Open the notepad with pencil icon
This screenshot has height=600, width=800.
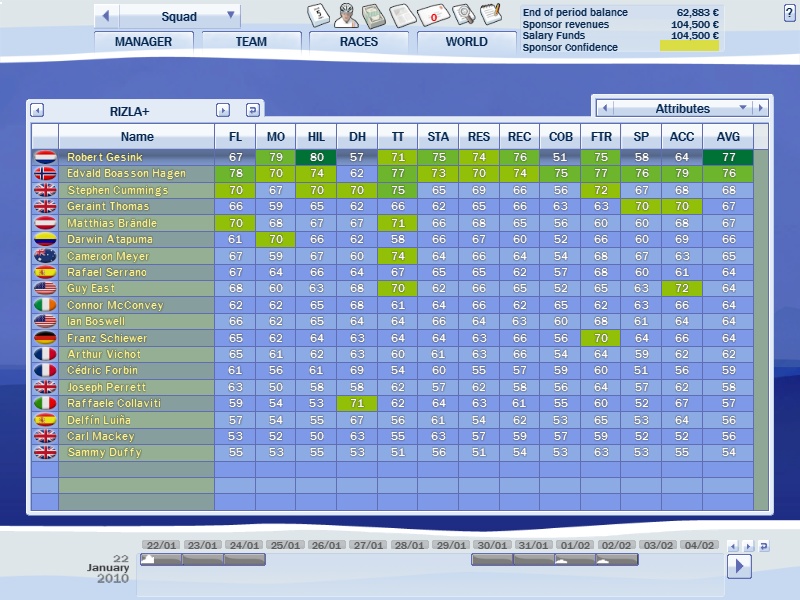(490, 14)
